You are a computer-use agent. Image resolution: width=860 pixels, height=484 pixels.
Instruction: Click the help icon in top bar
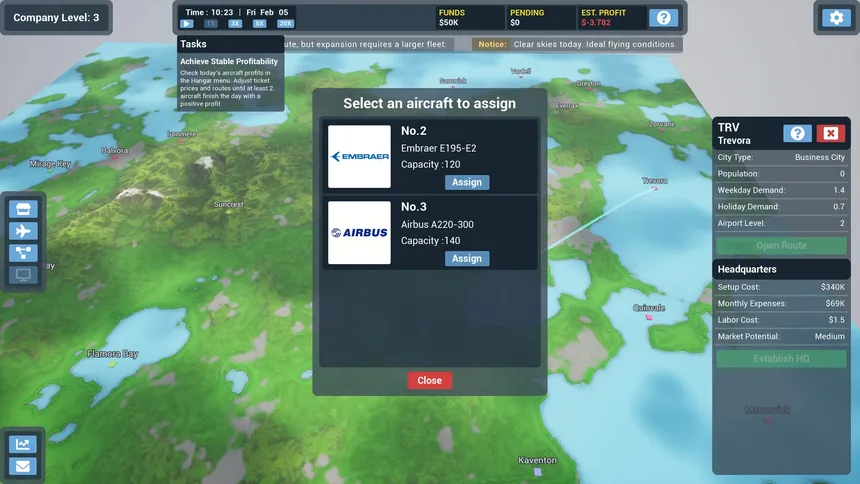(x=664, y=18)
